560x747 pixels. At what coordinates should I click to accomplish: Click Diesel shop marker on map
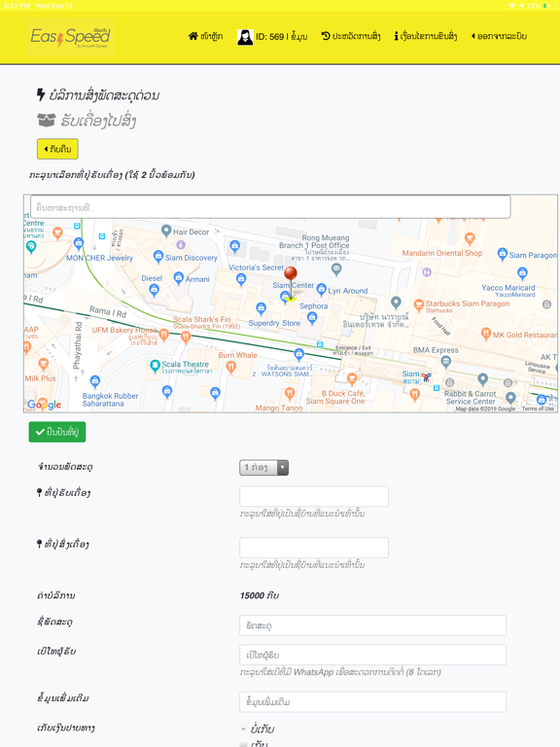(154, 290)
